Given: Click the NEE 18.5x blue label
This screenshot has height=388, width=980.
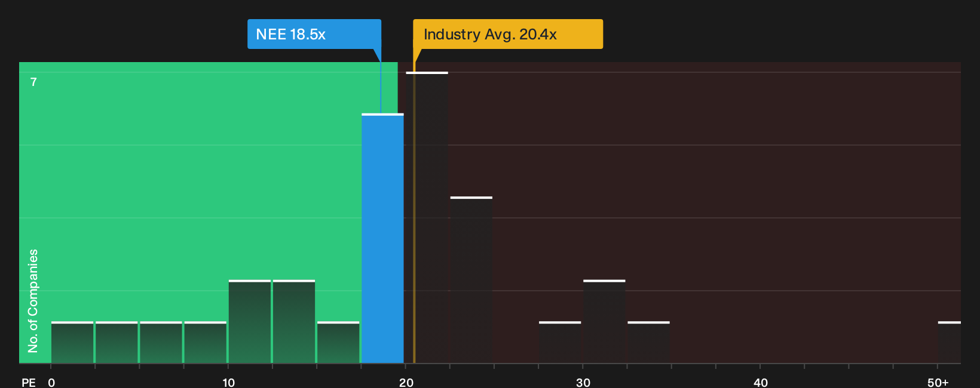Looking at the screenshot, I should point(314,34).
